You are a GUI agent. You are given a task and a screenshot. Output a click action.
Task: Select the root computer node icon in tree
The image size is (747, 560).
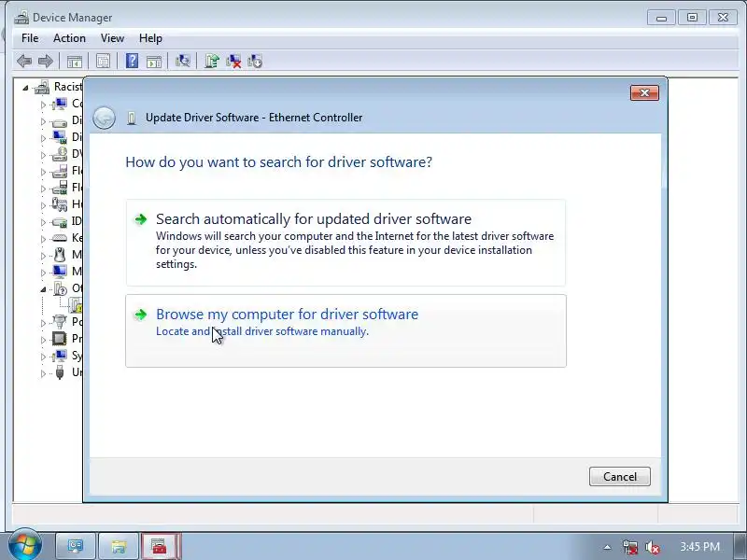42,87
